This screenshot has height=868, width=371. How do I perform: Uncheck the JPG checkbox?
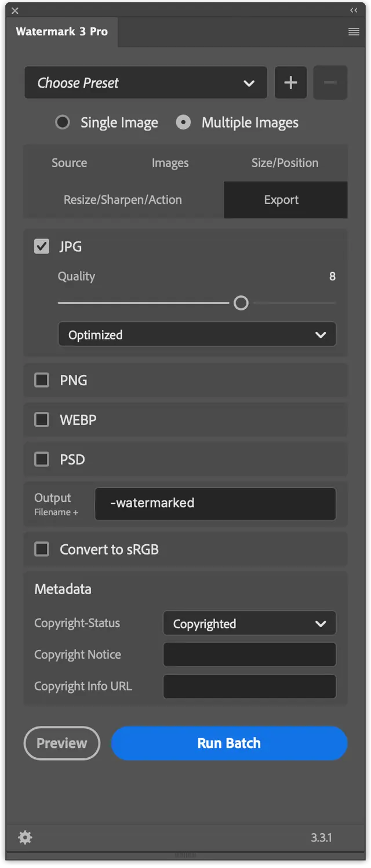[x=42, y=247]
